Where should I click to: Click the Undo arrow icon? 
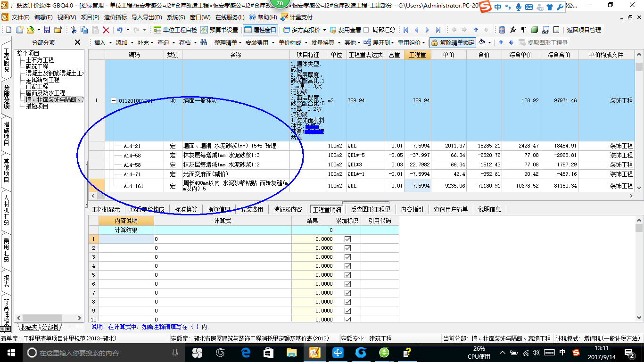(119, 30)
